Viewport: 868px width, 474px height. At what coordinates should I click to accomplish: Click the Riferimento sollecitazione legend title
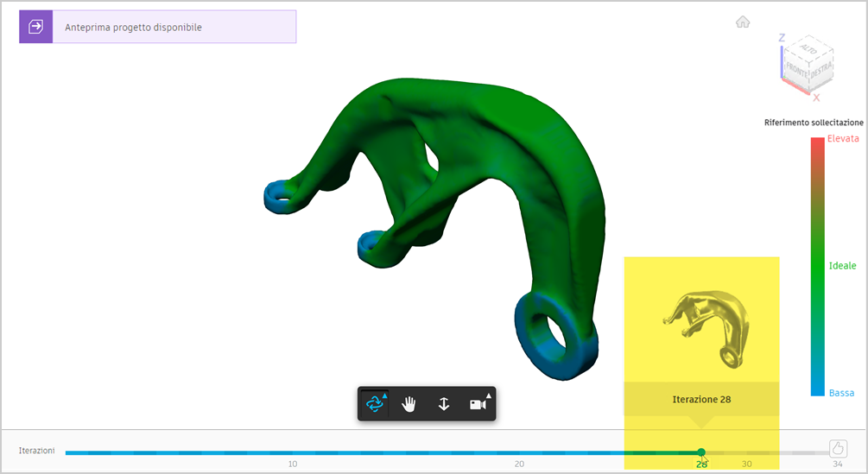point(814,123)
